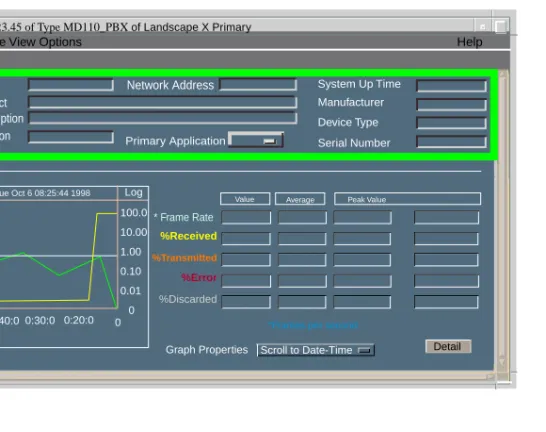This screenshot has height=432, width=546.
Task: Click the %Transmitted Peak Value field
Action: click(362, 259)
